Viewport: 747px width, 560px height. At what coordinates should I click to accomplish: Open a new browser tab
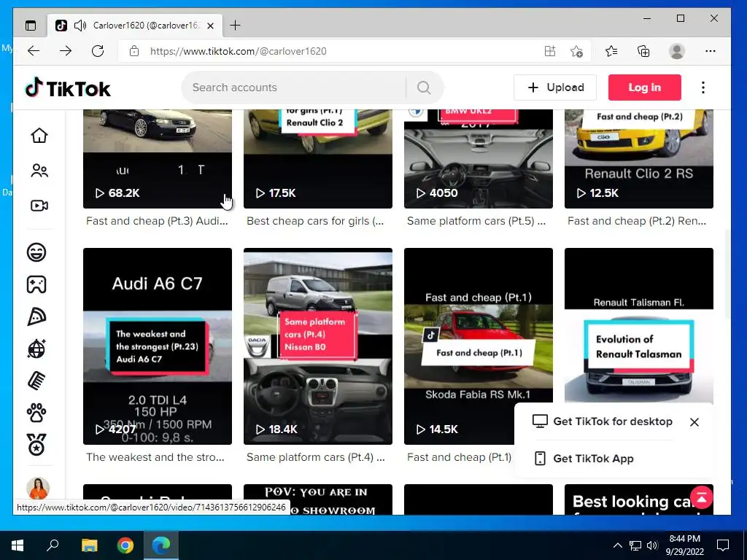point(236,26)
